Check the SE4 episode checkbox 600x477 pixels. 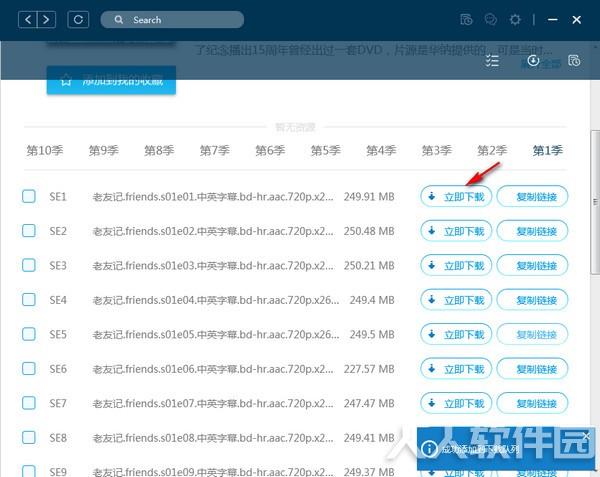point(29,300)
